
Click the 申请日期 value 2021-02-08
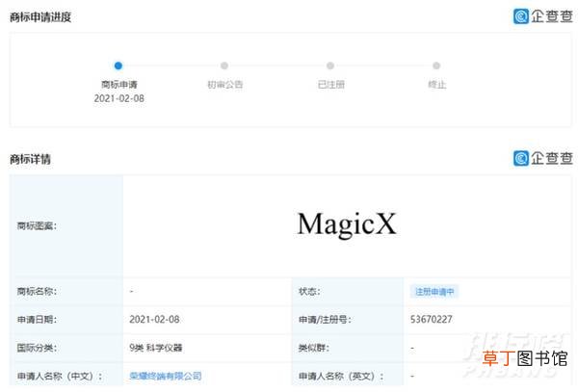(154, 319)
